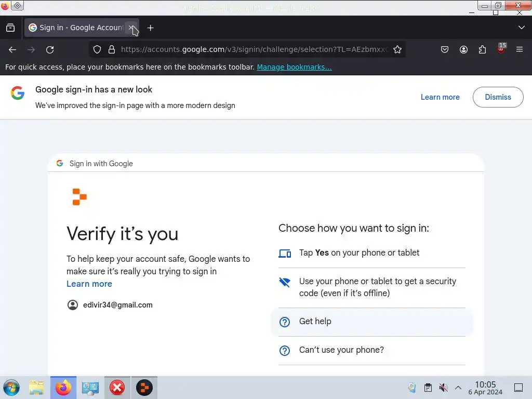The width and height of the screenshot is (532, 399).
Task: Open the computer settings taskbar app
Action: click(90, 388)
